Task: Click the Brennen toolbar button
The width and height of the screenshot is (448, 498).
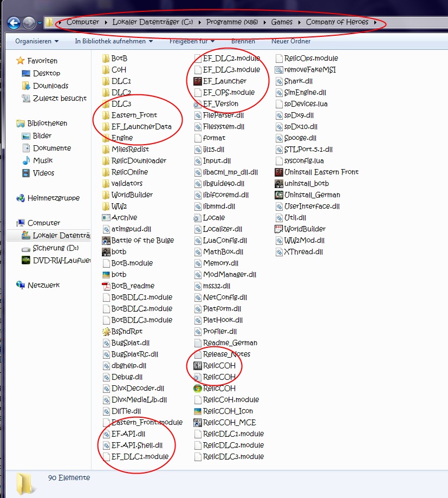Action: coord(243,41)
